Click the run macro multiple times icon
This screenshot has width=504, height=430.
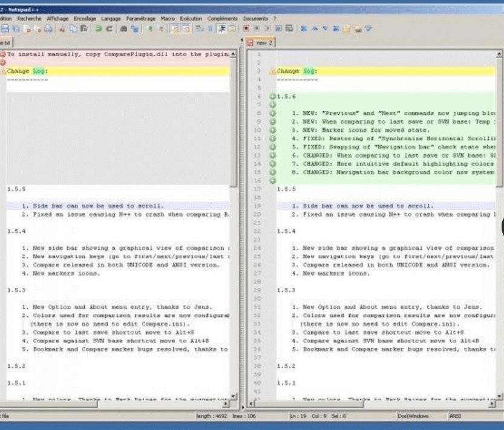click(x=278, y=28)
